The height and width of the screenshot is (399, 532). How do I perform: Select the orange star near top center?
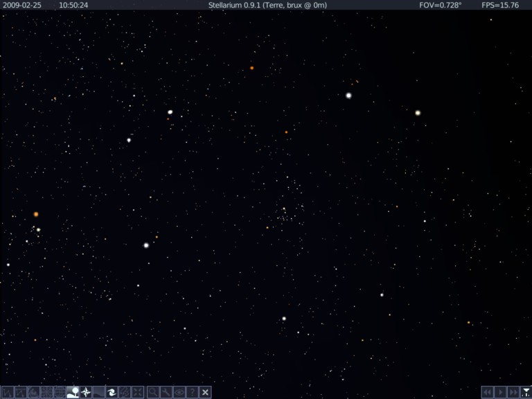[251, 68]
